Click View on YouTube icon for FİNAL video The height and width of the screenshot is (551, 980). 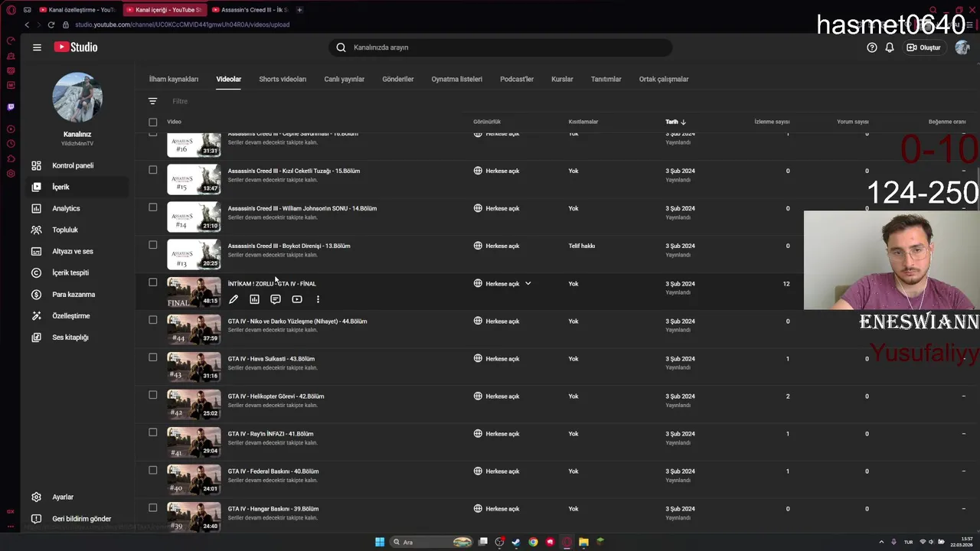pyautogui.click(x=297, y=299)
